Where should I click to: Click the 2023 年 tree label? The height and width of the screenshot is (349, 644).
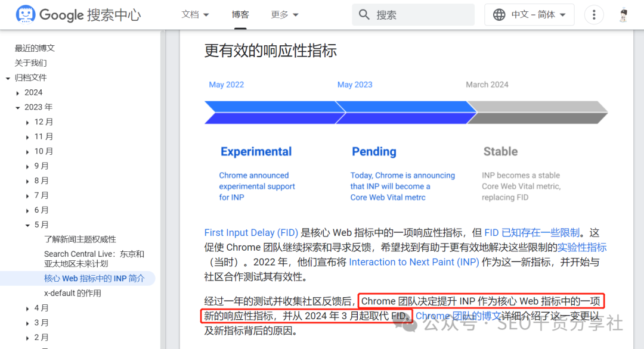point(38,107)
